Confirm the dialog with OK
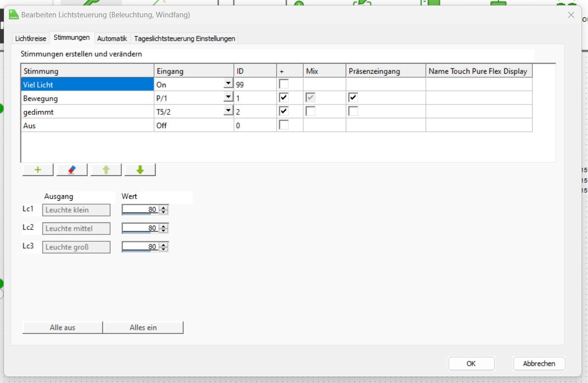The image size is (588, 383). pos(471,364)
